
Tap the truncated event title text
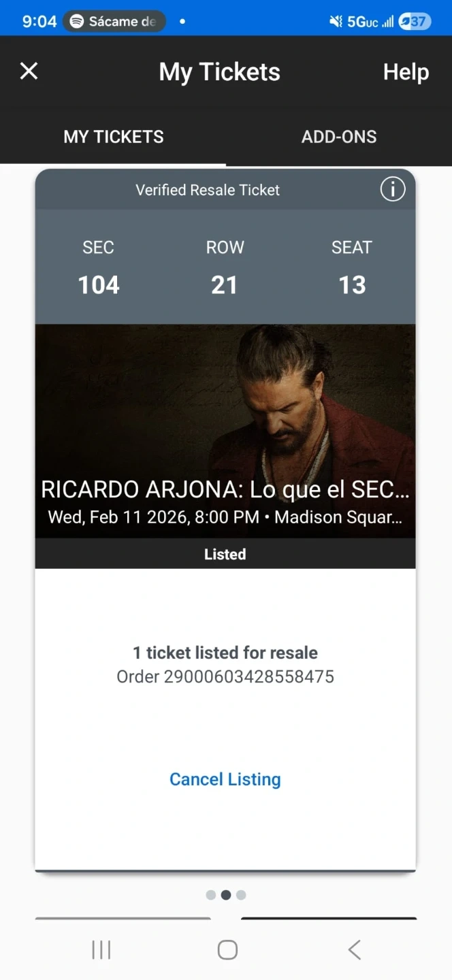coord(225,489)
